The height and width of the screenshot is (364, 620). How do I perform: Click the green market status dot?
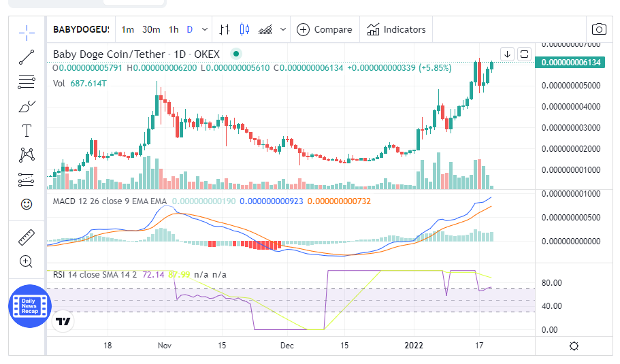[236, 54]
